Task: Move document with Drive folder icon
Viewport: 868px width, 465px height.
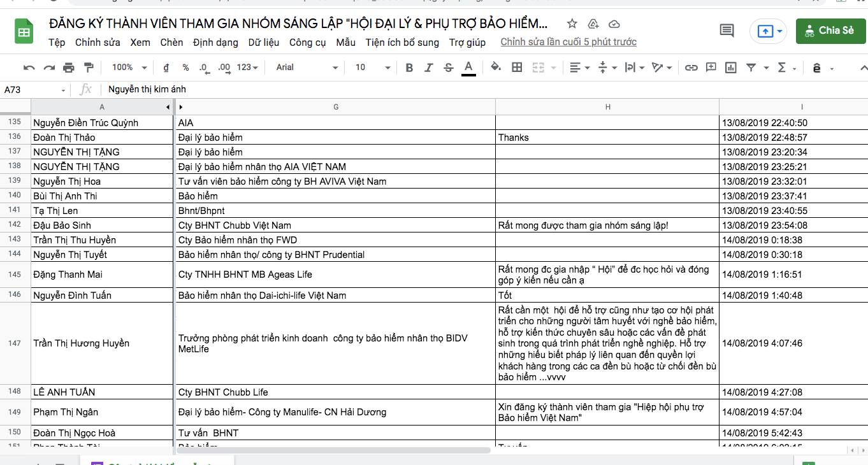Action: pos(593,24)
